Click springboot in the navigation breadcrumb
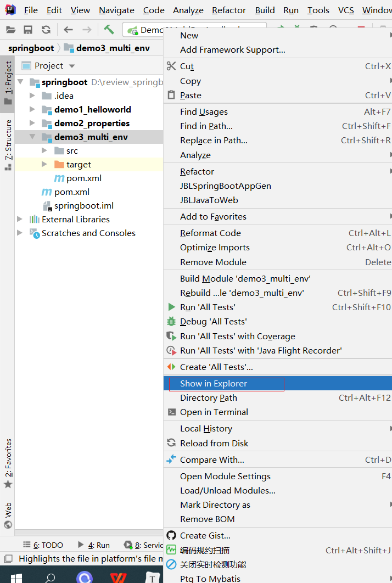392x583 pixels. (31, 48)
